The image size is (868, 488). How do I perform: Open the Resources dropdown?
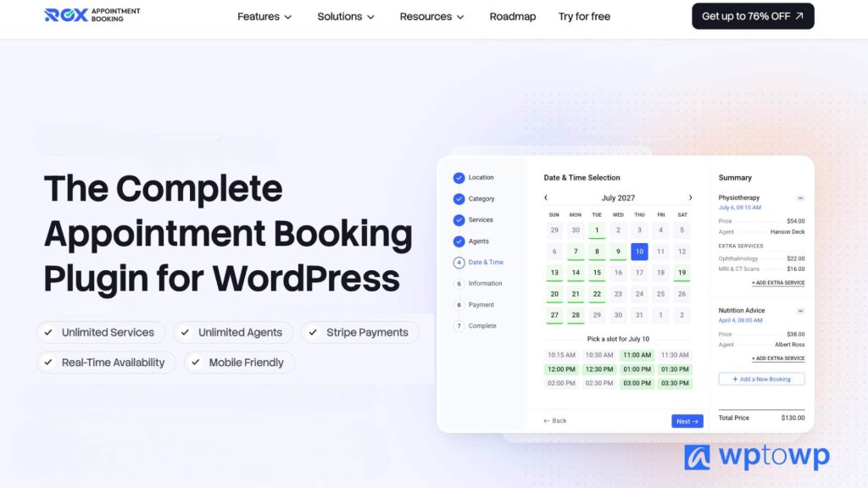(431, 17)
